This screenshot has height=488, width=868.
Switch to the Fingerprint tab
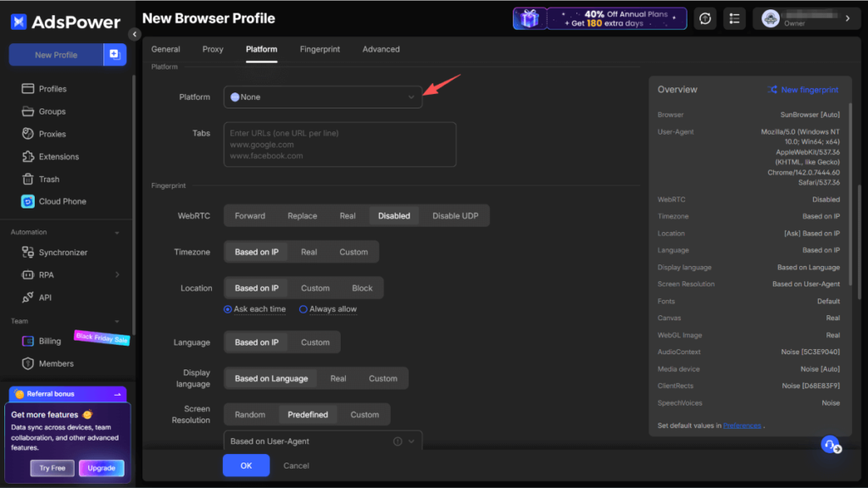pyautogui.click(x=320, y=49)
